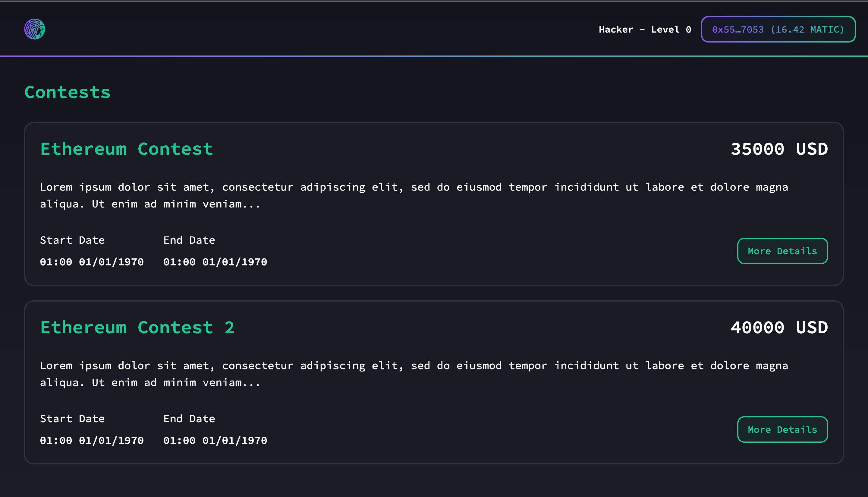Click the Ethereum Contest description text
Image resolution: width=868 pixels, height=497 pixels.
coord(414,195)
